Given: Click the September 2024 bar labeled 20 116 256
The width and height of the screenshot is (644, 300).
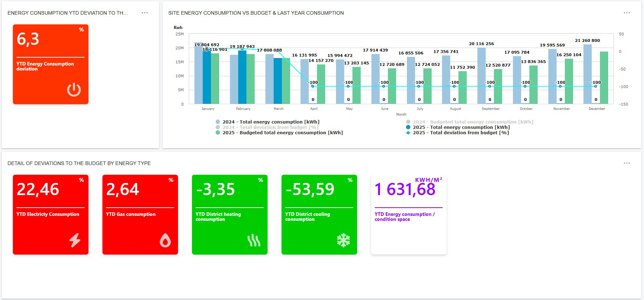Looking at the screenshot, I should click(x=481, y=76).
